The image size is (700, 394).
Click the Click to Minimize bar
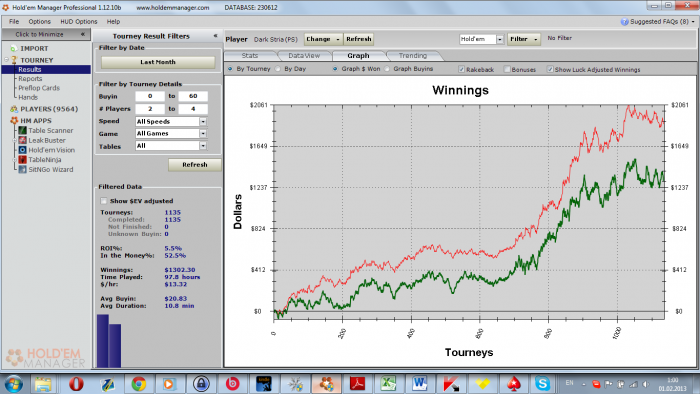coord(45,34)
